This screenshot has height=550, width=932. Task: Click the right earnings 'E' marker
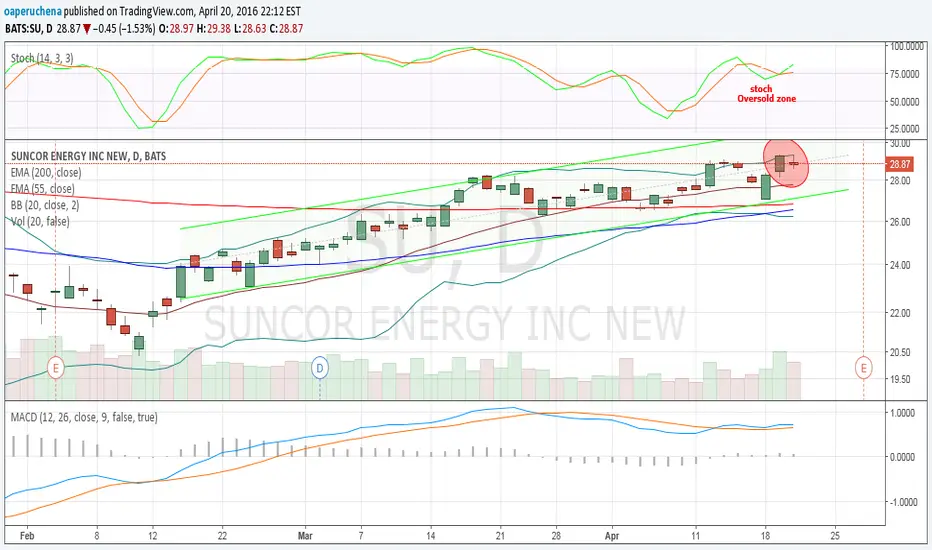coord(863,367)
